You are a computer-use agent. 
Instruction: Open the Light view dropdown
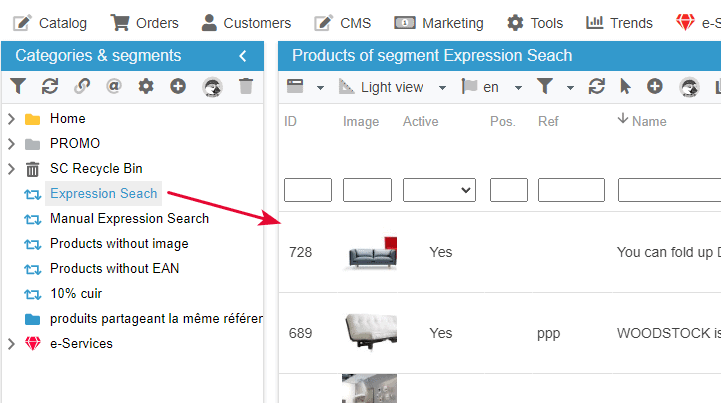coord(393,87)
